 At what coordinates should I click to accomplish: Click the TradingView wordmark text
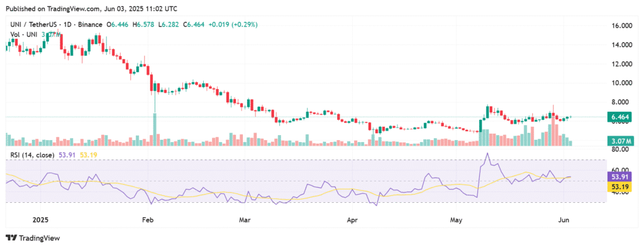pyautogui.click(x=40, y=238)
